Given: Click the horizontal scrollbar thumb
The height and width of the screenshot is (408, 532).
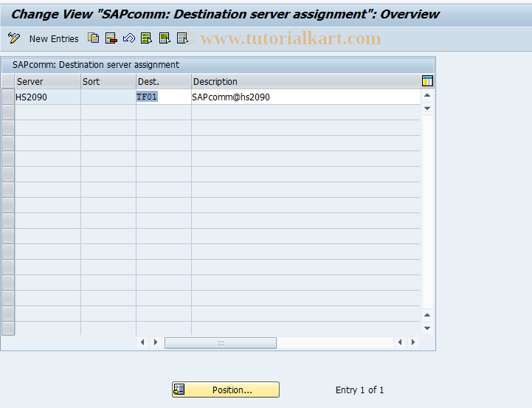Looking at the screenshot, I should 221,342.
